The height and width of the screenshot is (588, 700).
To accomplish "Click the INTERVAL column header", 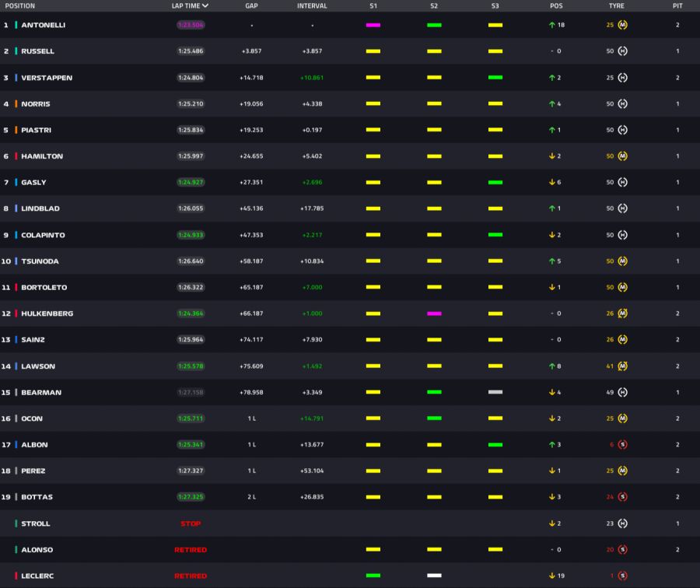I will click(312, 5).
